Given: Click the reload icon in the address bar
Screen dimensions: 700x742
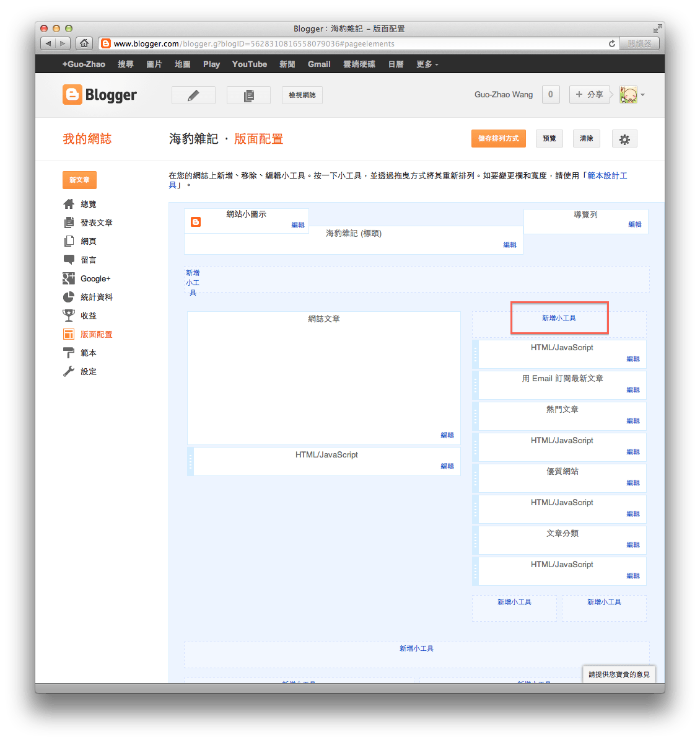Looking at the screenshot, I should [611, 43].
